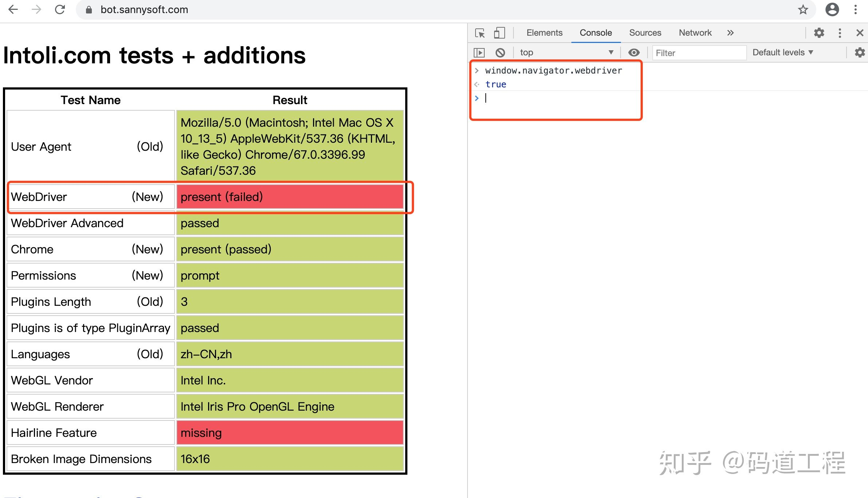Expand more DevTools tabs chevron
The height and width of the screenshot is (498, 868).
point(730,33)
